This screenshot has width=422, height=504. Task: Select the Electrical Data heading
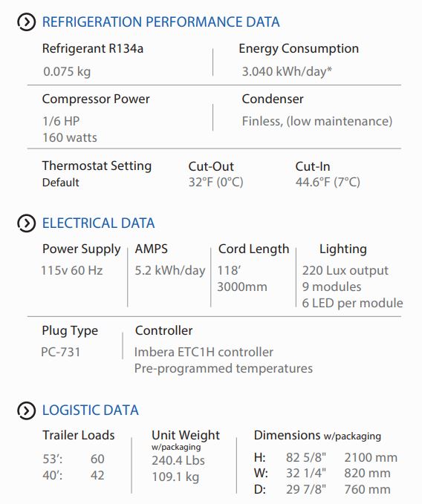click(98, 223)
